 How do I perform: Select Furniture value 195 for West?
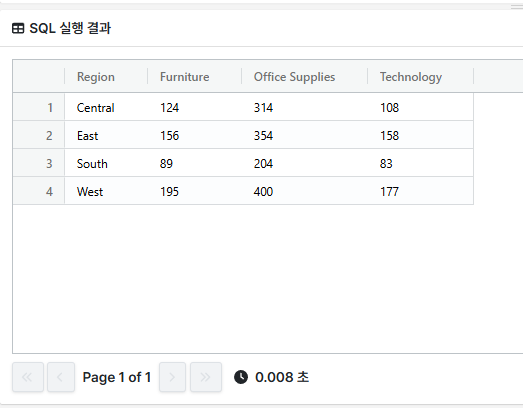pyautogui.click(x=194, y=191)
